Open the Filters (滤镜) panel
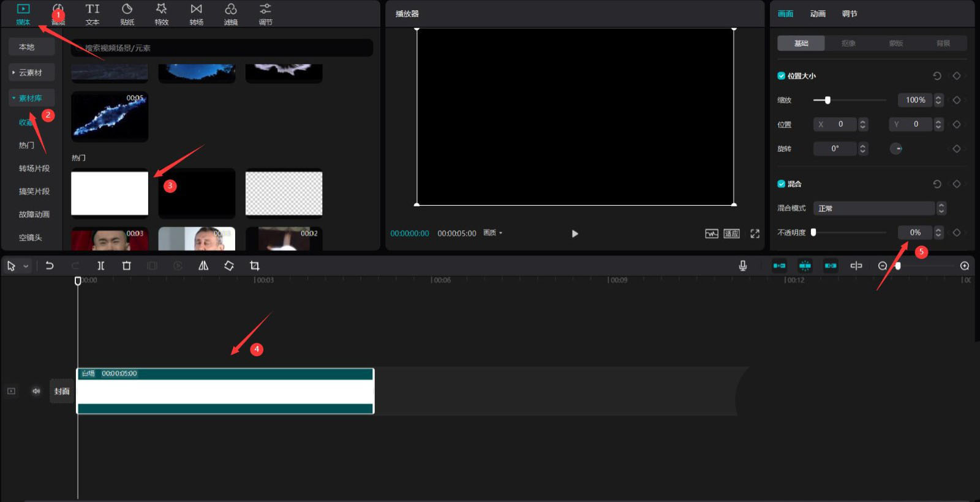Screen dimensions: 980x502 coord(231,14)
